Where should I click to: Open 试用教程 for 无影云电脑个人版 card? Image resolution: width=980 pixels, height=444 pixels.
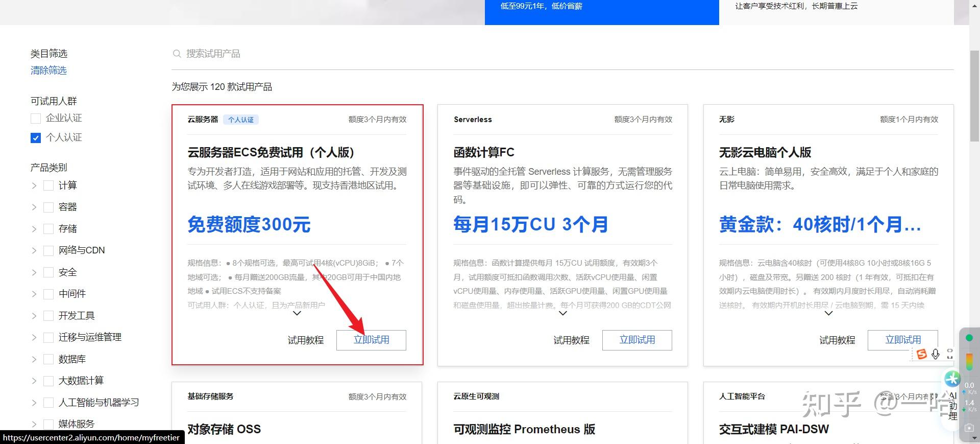[x=837, y=340]
